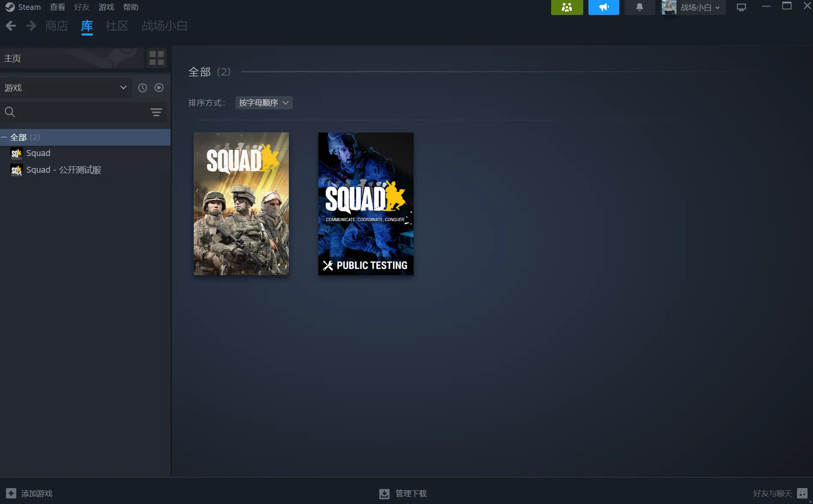Close the Steam window

807,6
